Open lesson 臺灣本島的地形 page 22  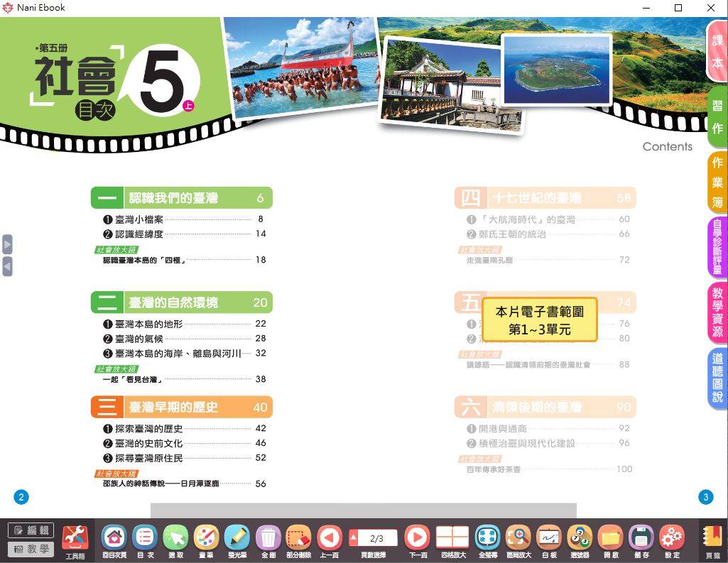[184, 324]
